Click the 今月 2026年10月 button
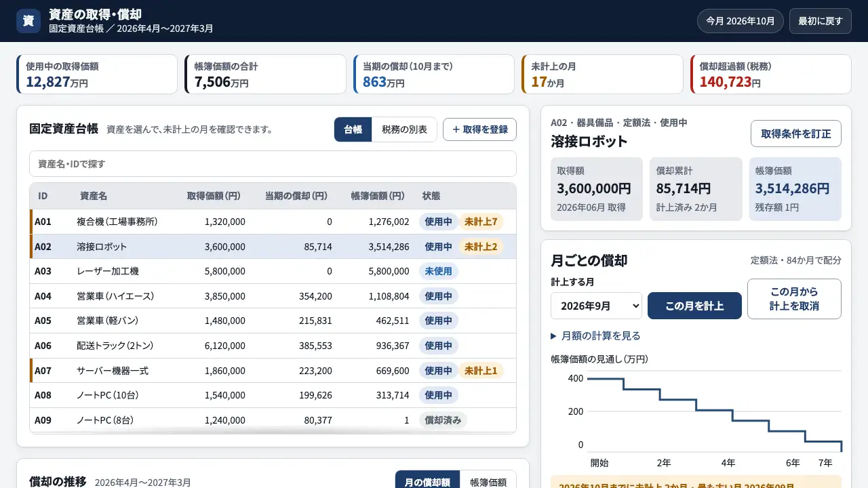This screenshot has width=868, height=488. pos(741,21)
